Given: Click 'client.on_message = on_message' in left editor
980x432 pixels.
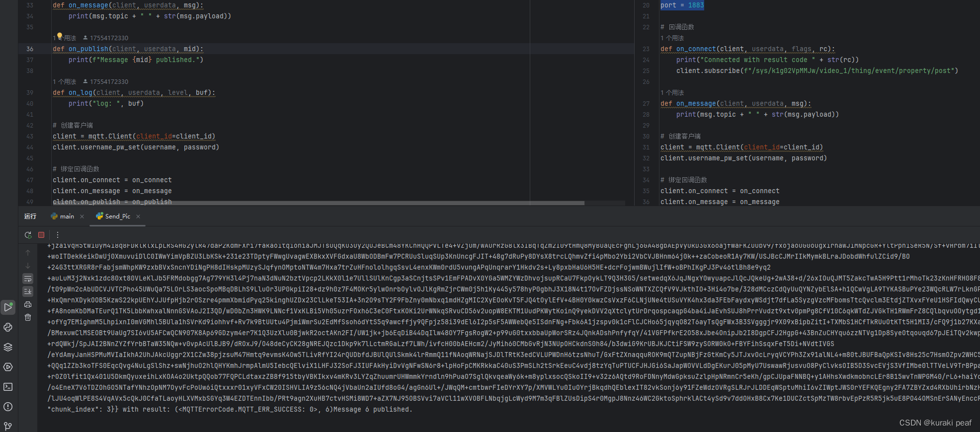Looking at the screenshot, I should (112, 191).
